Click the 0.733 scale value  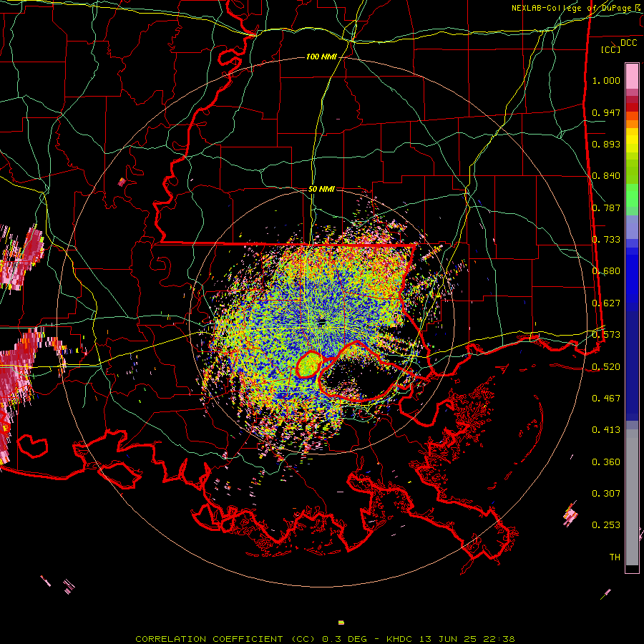point(606,240)
